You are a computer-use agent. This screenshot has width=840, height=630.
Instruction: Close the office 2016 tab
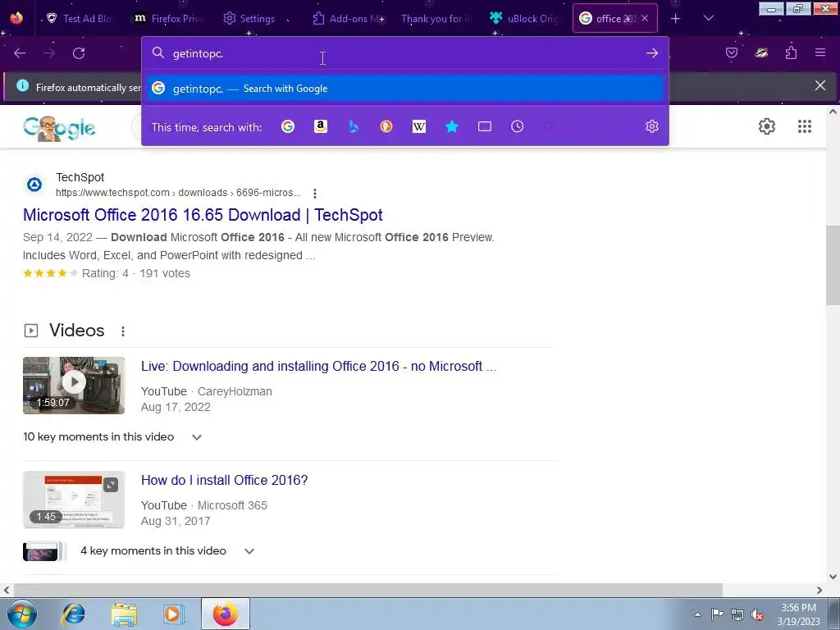point(645,18)
